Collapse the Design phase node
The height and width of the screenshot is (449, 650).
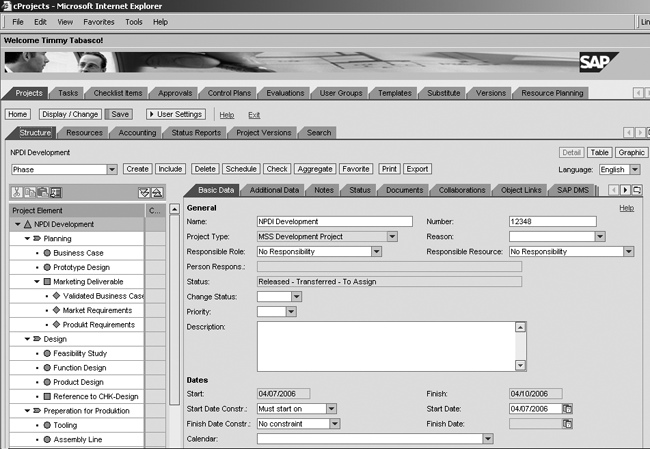click(27, 339)
